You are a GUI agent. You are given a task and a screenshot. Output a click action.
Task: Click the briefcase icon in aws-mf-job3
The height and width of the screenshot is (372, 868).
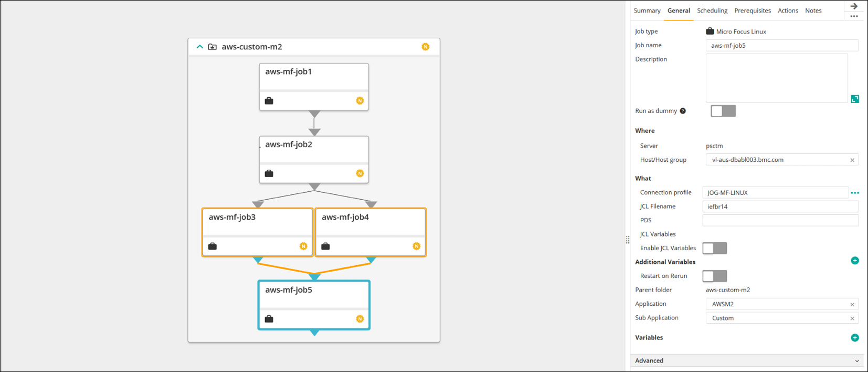213,246
